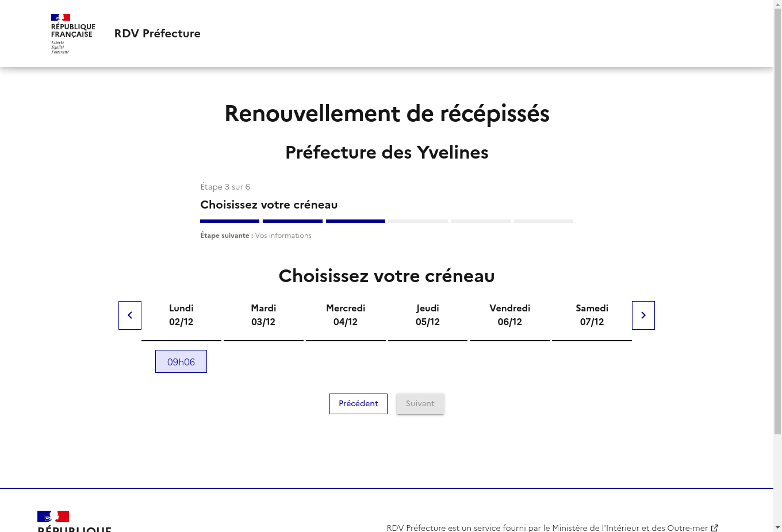Select the Mercredi 04/12 column header
782x532 pixels.
pyautogui.click(x=346, y=315)
